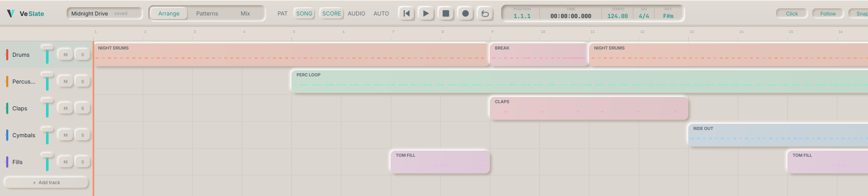Select the Fills track name
This screenshot has height=196, width=868.
pyautogui.click(x=18, y=162)
